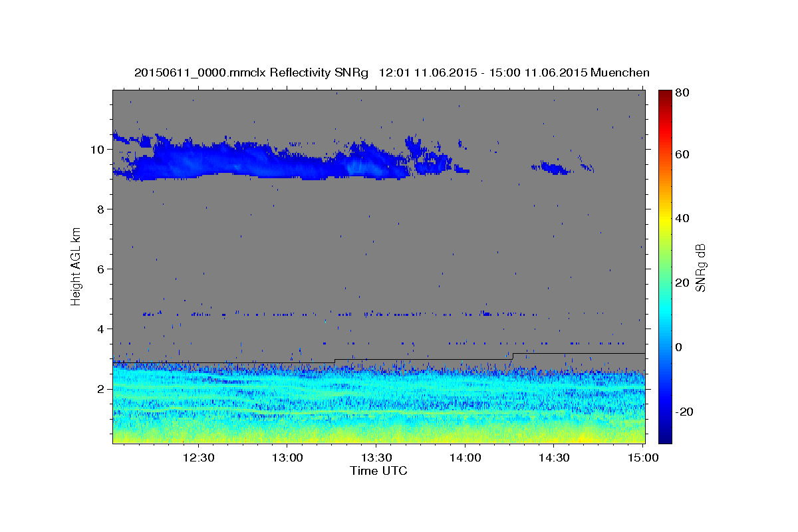This screenshot has height=532, width=798.
Task: Click the yellow near-surface reflectivity band
Action: coord(378,436)
